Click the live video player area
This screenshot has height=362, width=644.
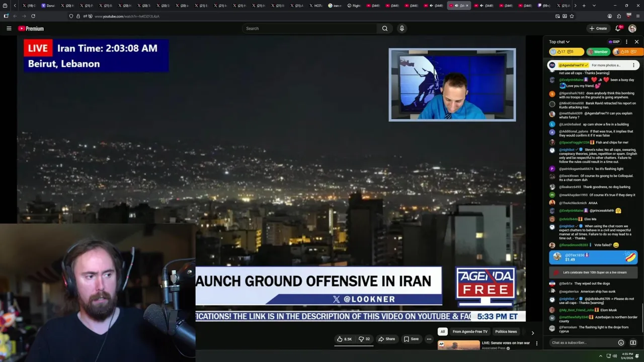(x=271, y=178)
